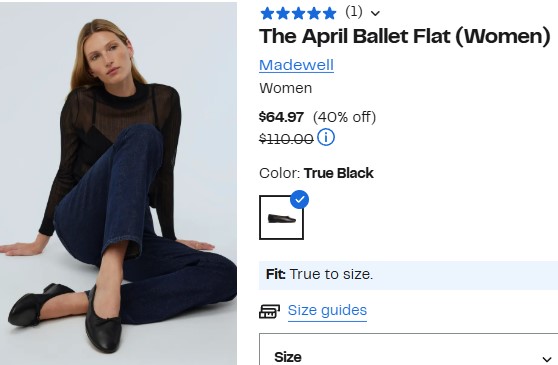
Task: Click the model product photo
Action: (119, 184)
